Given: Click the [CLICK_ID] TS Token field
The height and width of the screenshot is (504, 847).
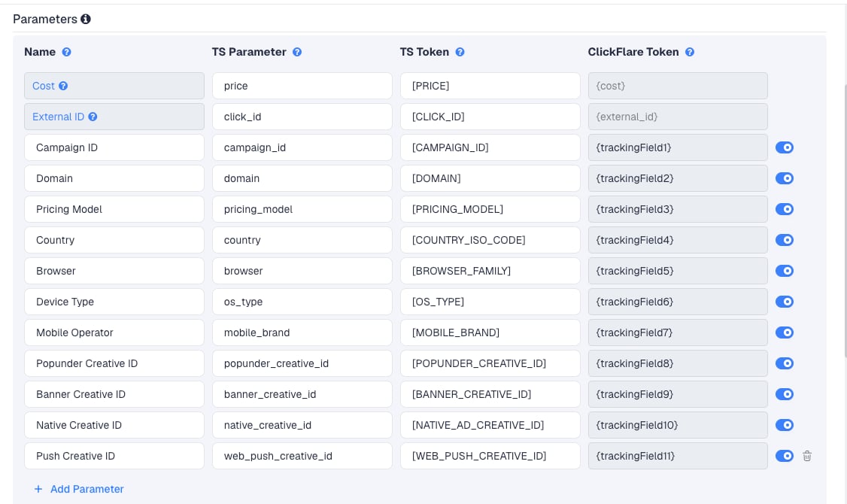Looking at the screenshot, I should tap(490, 117).
